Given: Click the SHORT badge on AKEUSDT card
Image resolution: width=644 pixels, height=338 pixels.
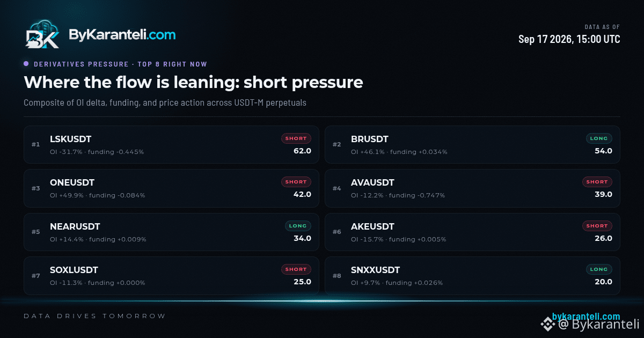Looking at the screenshot, I should 597,226.
